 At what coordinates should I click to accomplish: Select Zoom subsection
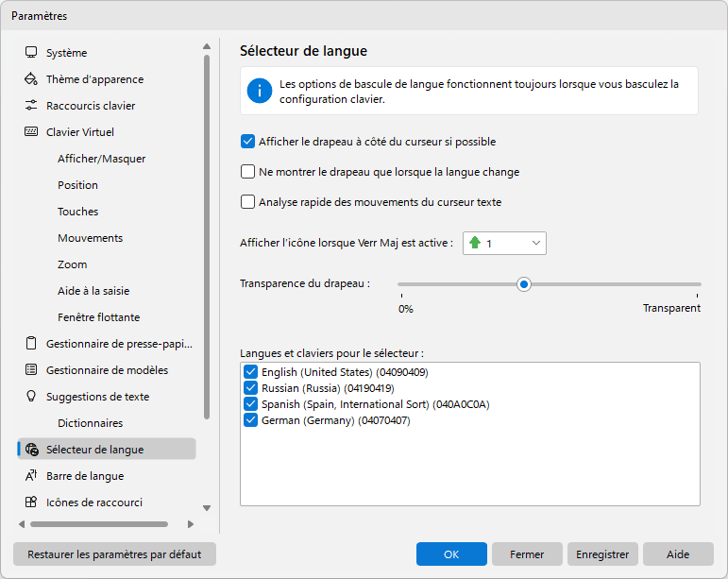[x=72, y=264]
